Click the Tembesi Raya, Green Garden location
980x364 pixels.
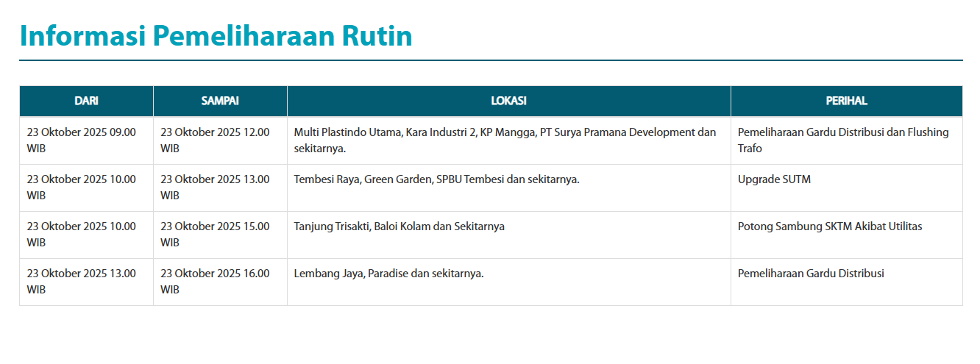436,179
